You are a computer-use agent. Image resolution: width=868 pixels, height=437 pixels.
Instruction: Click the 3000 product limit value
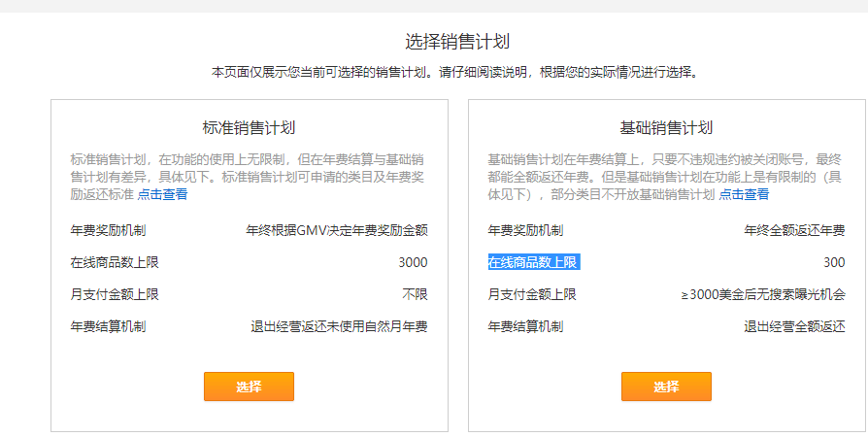413,262
